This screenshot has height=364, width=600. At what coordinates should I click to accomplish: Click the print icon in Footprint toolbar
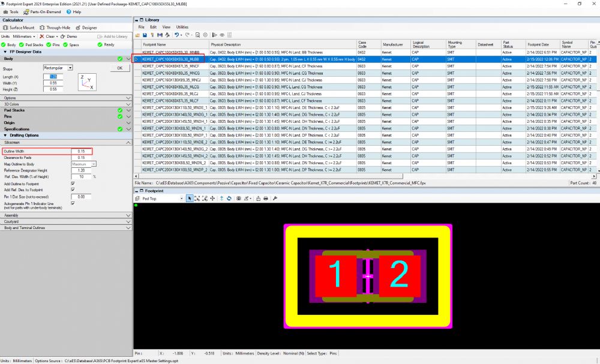[x=266, y=198]
